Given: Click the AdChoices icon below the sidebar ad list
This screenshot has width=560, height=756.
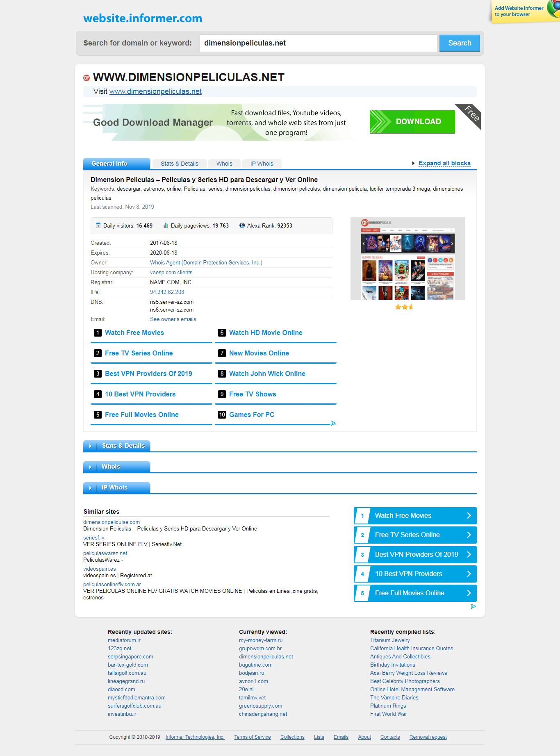Looking at the screenshot, I should pyautogui.click(x=473, y=606).
